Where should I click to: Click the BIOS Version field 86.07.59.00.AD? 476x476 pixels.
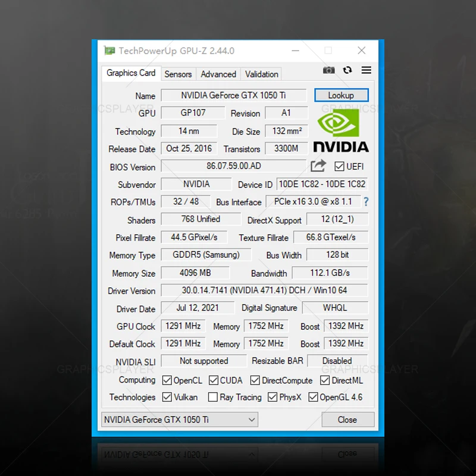click(234, 166)
